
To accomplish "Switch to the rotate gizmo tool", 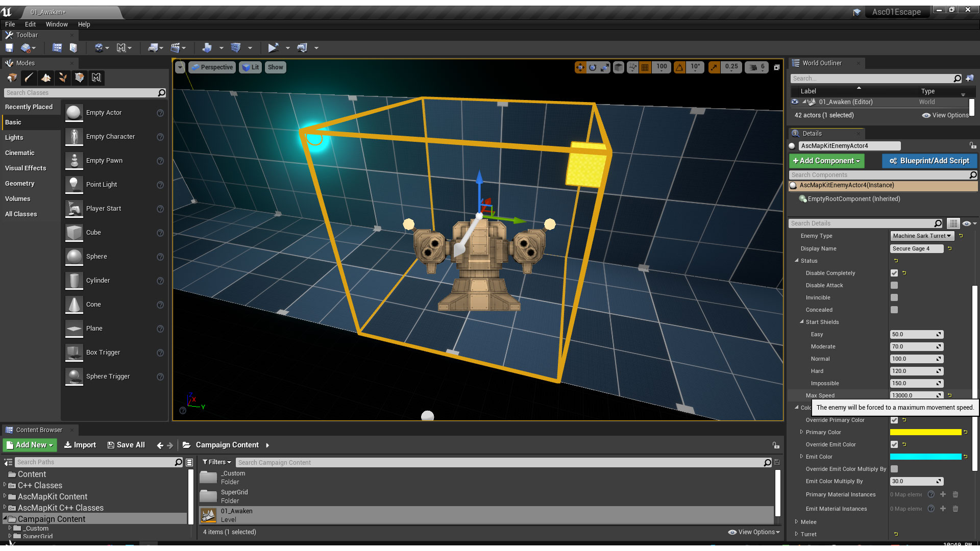I will click(593, 67).
